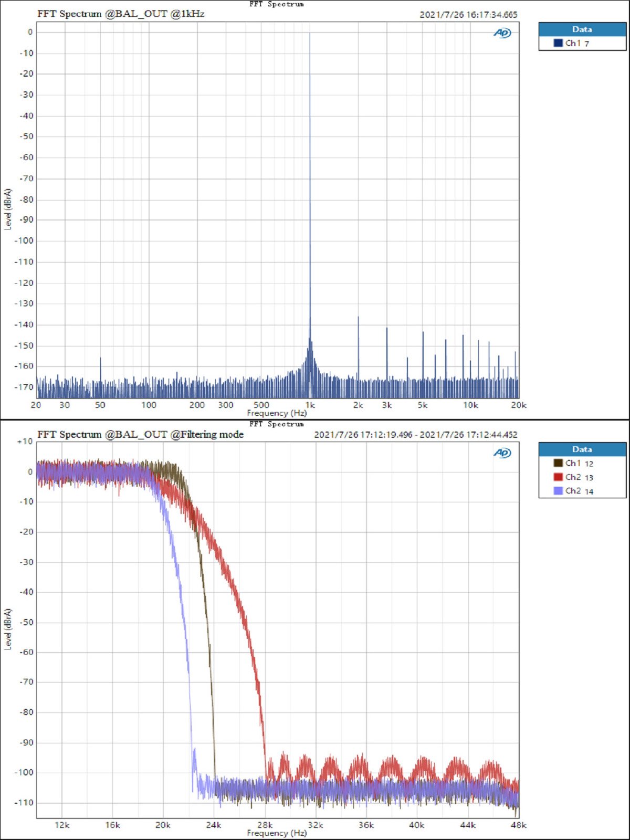630x840 pixels.
Task: Select the brown Ch1 12 legend swatch
Action: (x=558, y=463)
